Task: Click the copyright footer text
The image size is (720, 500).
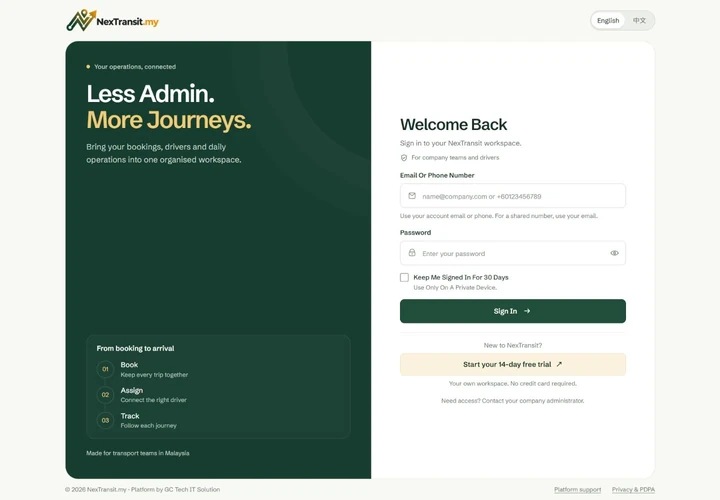Action: (x=142, y=489)
